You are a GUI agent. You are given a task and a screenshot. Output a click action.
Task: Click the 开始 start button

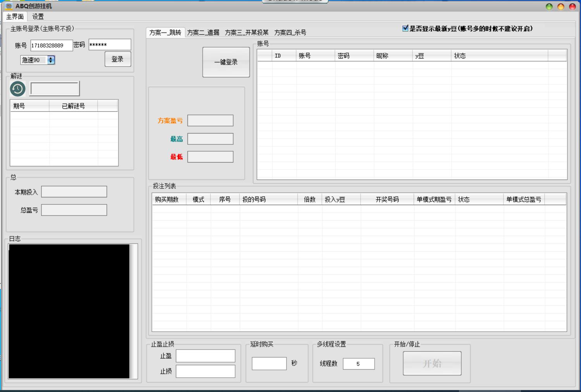coord(432,363)
